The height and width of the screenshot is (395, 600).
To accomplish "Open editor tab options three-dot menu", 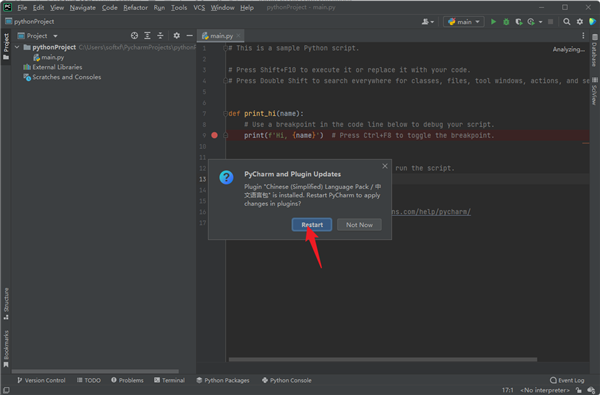I will tap(583, 36).
